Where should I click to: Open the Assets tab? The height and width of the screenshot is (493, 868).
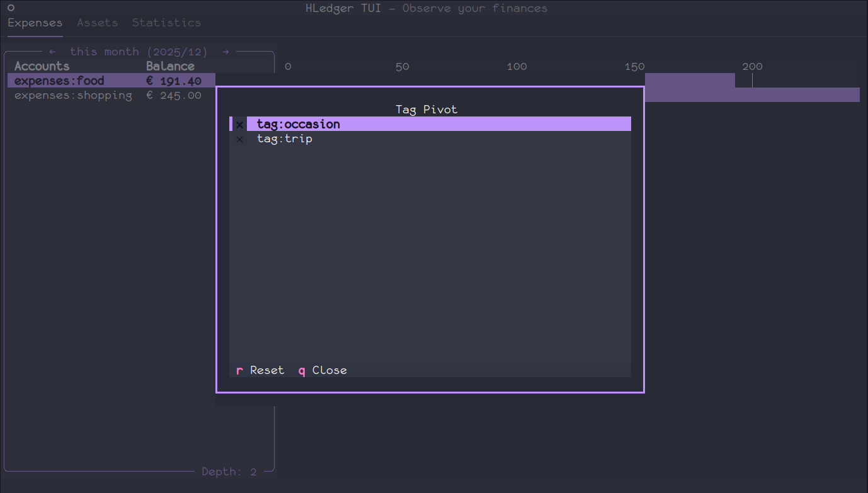(97, 23)
